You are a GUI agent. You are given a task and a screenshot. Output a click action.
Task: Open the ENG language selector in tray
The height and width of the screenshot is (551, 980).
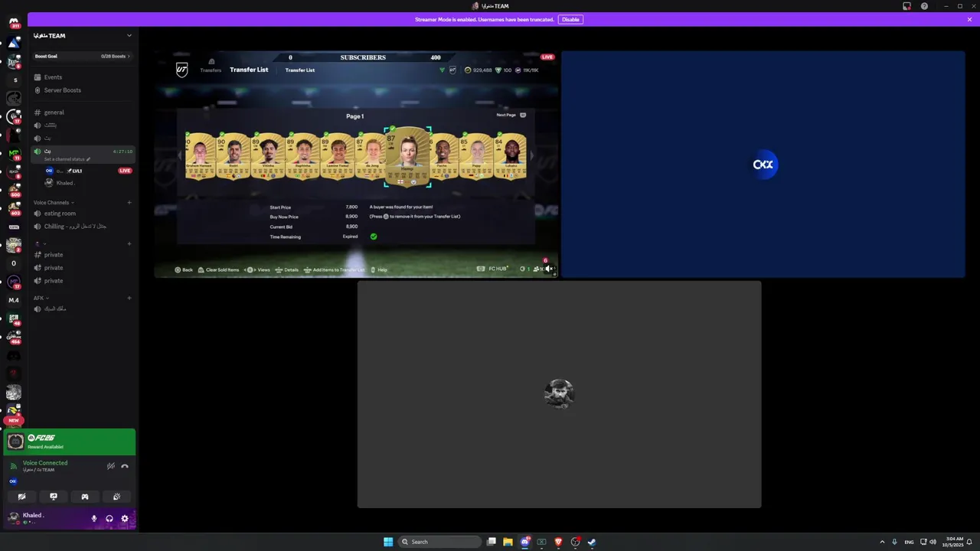[x=909, y=542]
